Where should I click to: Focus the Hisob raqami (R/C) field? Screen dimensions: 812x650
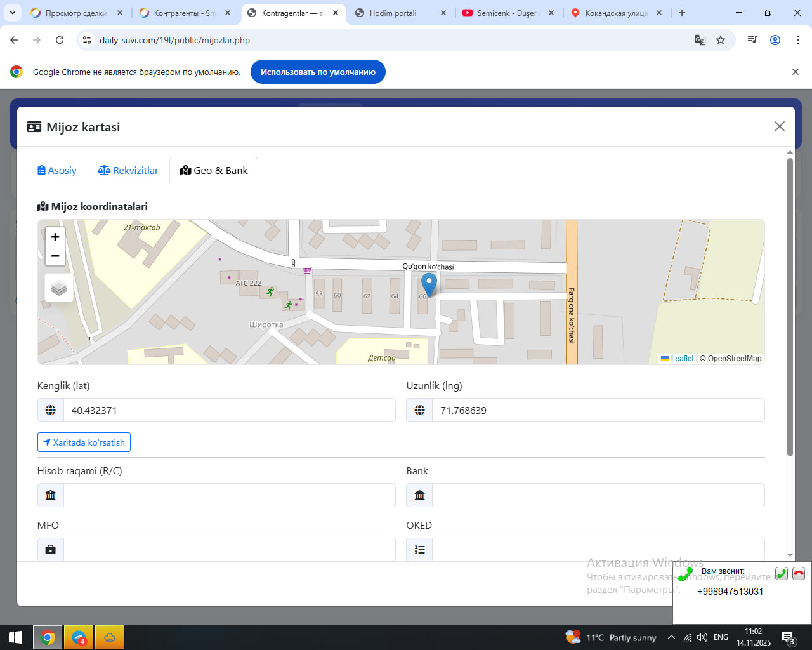(228, 495)
